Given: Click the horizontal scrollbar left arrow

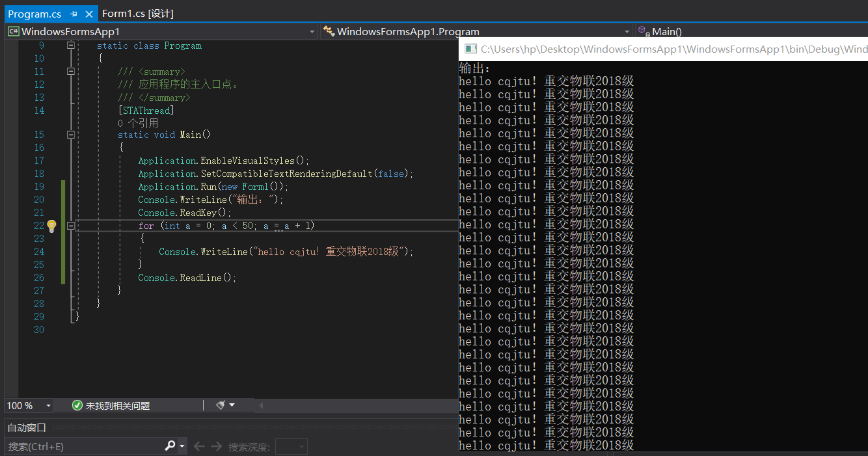Looking at the screenshot, I should coord(261,405).
